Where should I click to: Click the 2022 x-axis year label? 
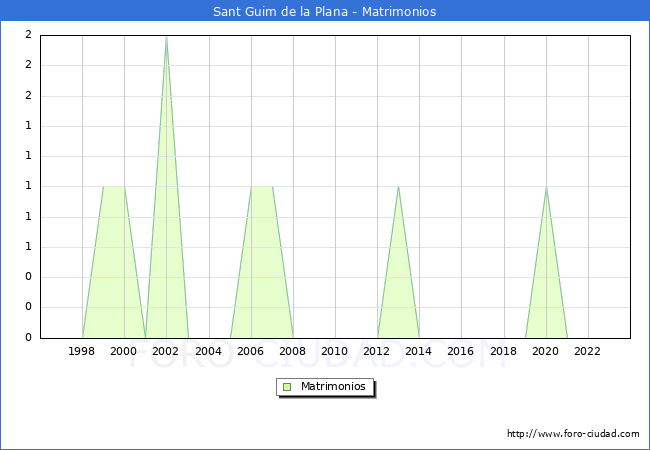click(x=588, y=351)
